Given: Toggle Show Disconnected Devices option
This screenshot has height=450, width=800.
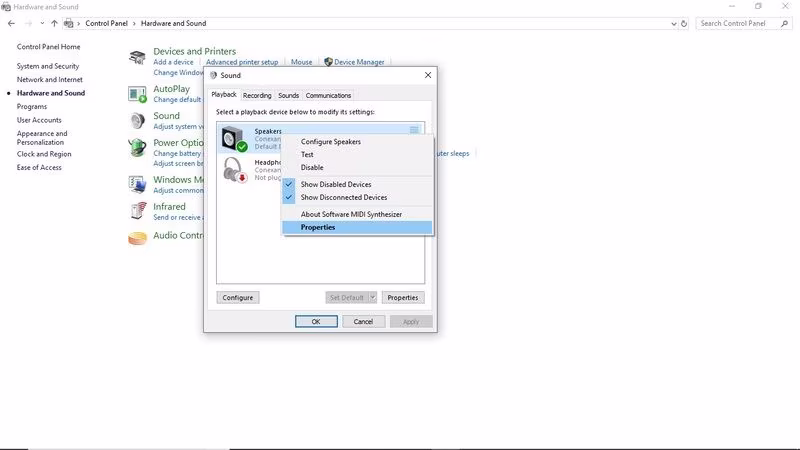Looking at the screenshot, I should pyautogui.click(x=357, y=197).
